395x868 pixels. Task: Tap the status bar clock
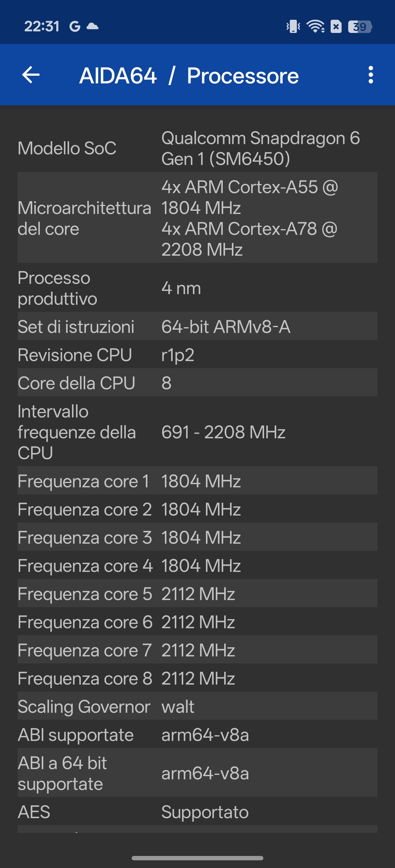coord(42,26)
